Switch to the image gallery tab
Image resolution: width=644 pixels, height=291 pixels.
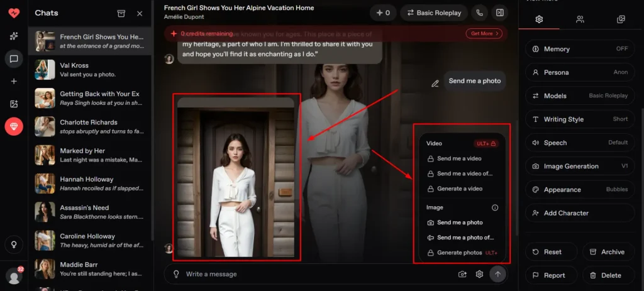pos(621,19)
